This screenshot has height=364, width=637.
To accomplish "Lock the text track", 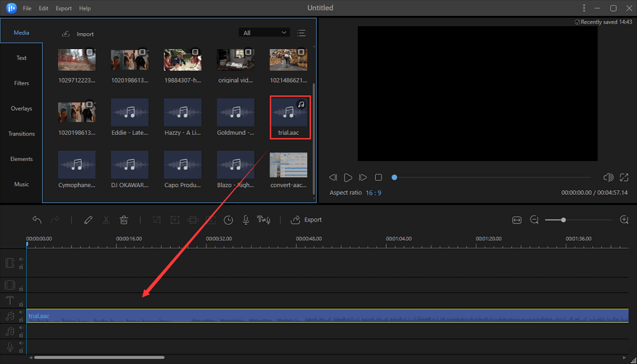I will [21, 305].
